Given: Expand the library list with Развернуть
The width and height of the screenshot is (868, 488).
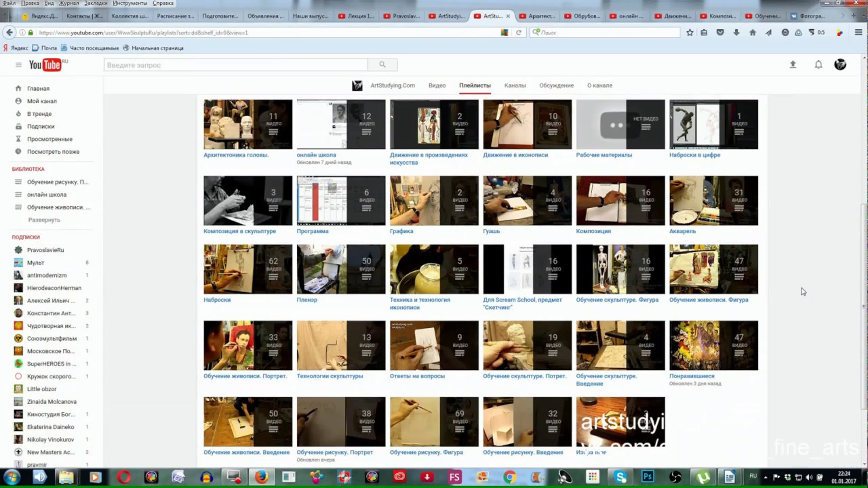Looking at the screenshot, I should click(44, 220).
